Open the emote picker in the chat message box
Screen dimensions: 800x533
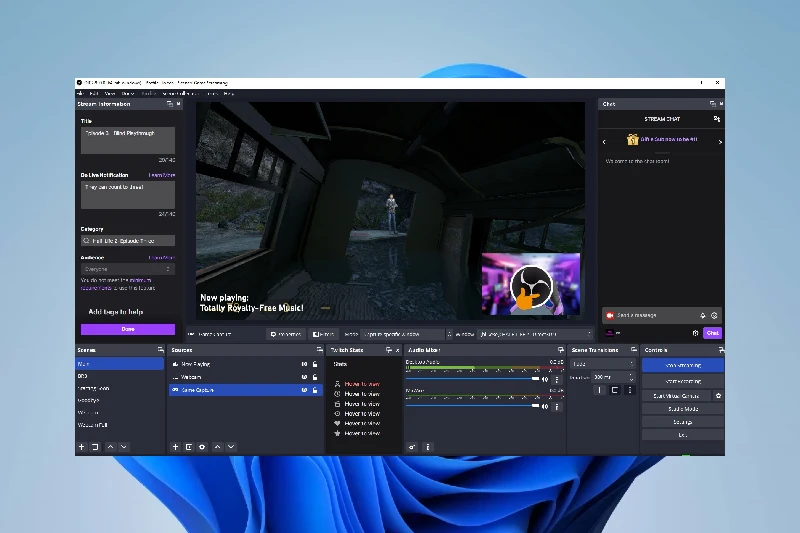tap(714, 316)
